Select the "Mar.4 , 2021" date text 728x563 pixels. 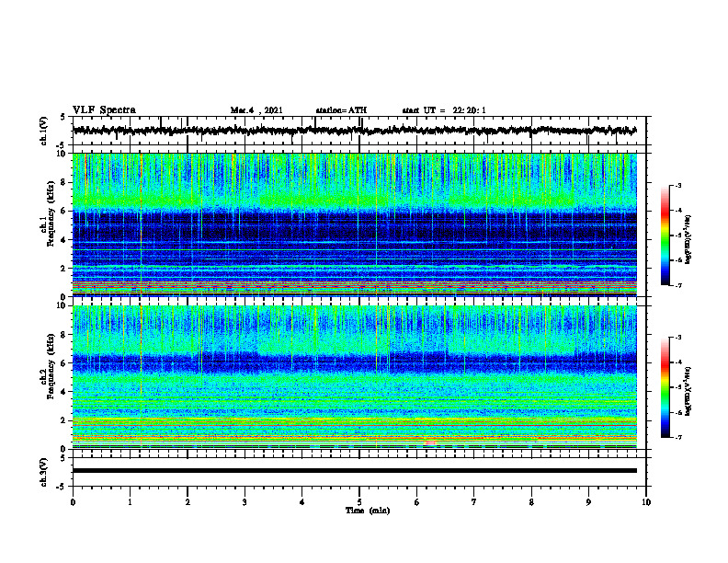[256, 110]
